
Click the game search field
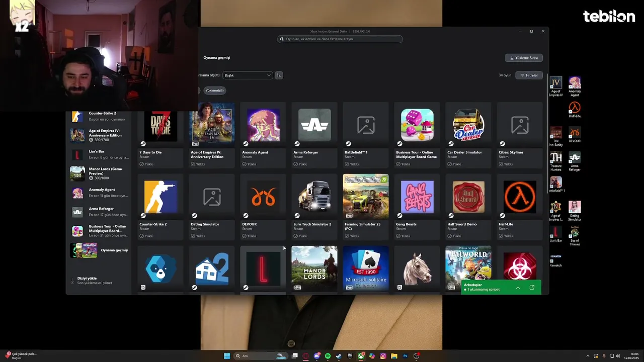pos(340,39)
